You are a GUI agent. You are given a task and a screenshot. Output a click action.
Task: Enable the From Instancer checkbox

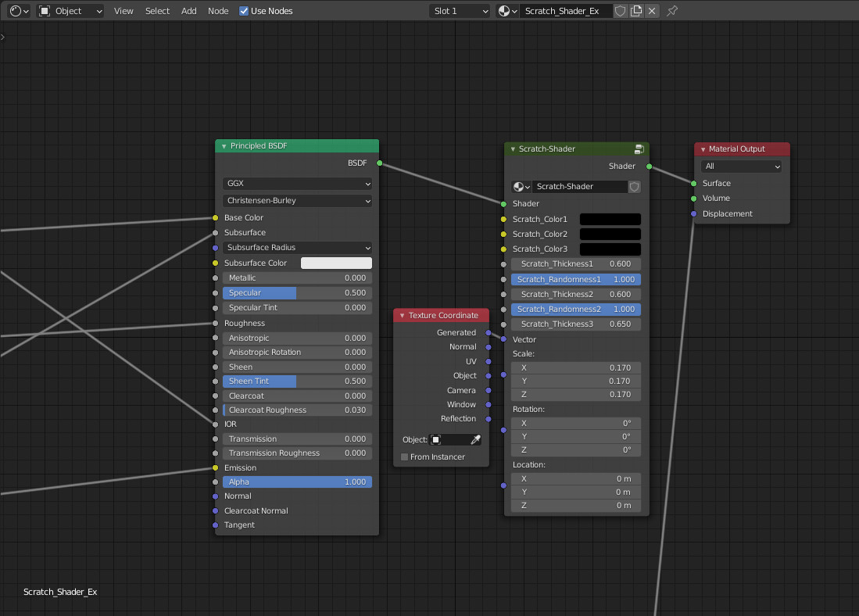pos(405,457)
